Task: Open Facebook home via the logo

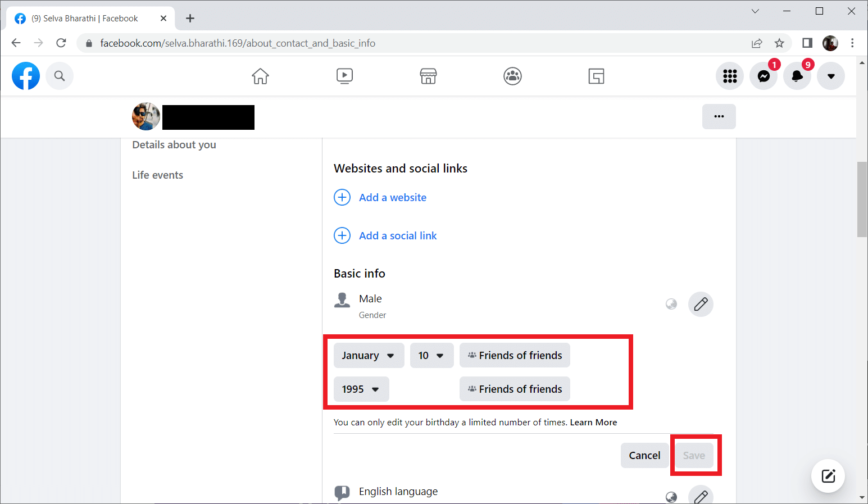Action: pos(26,76)
